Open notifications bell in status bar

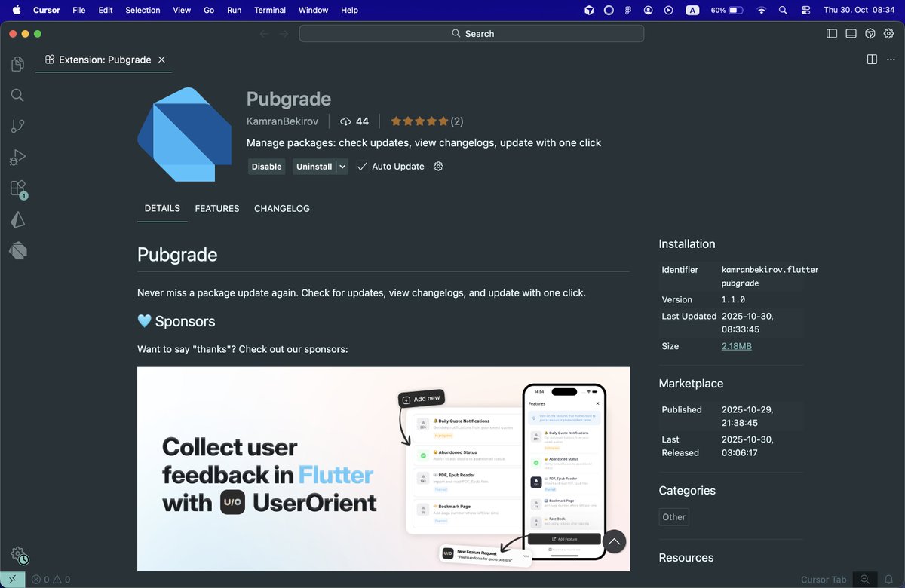pos(888,580)
